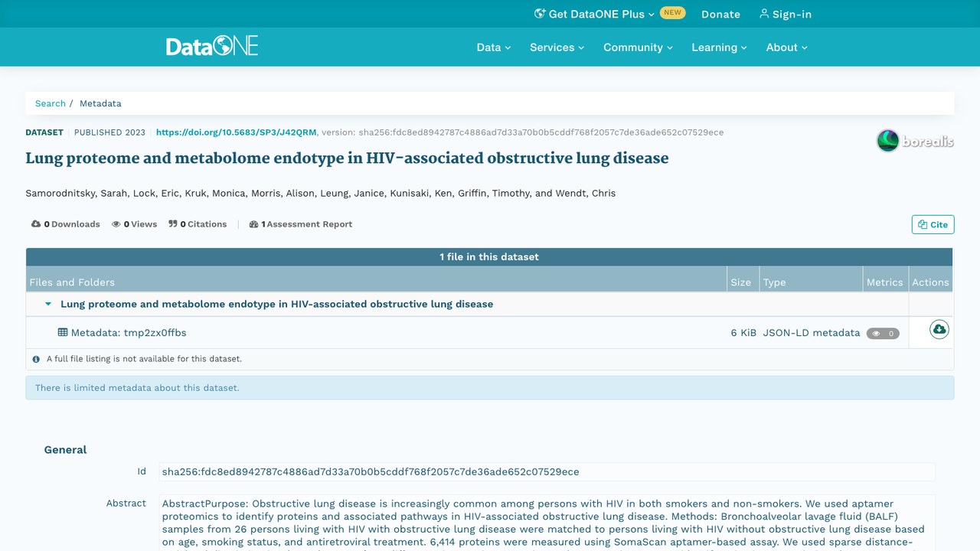Download the metadata file with cloud icon
This screenshot has height=551, width=980.
tap(939, 329)
